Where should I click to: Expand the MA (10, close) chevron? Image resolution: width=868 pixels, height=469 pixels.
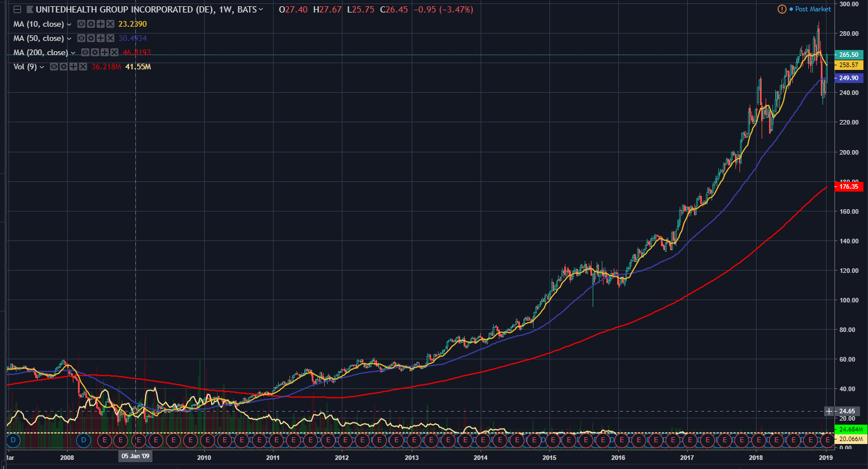point(69,24)
